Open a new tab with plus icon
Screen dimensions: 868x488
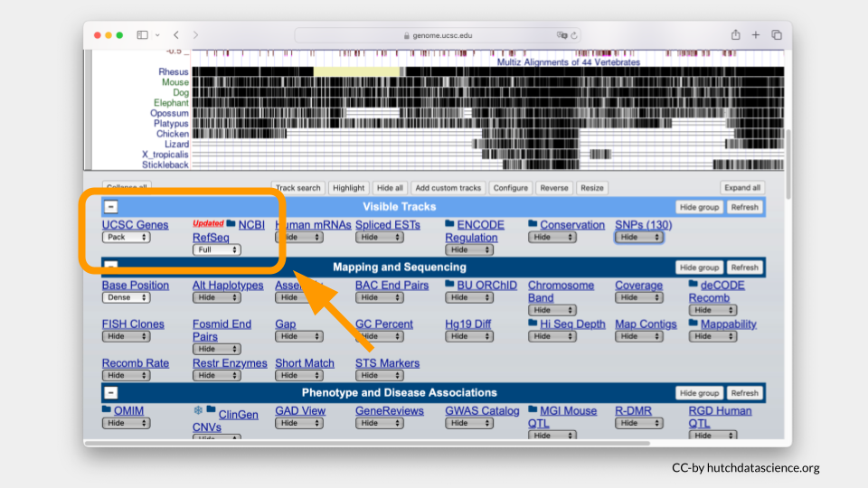pos(756,35)
